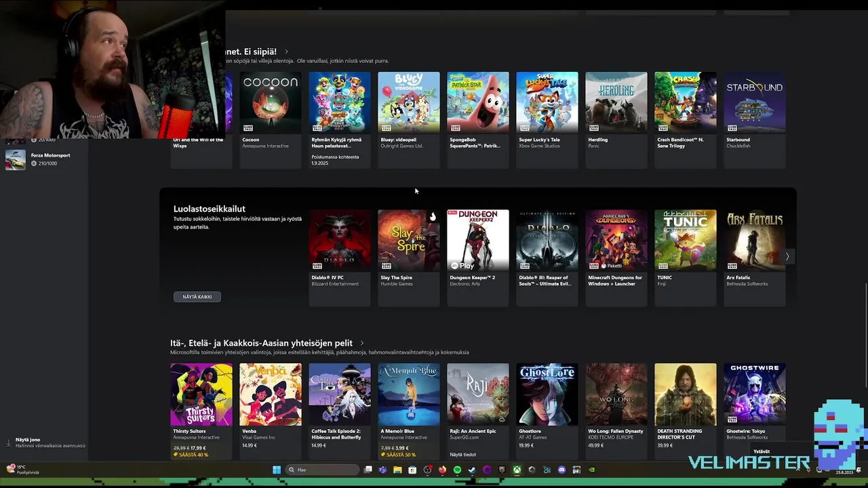
Task: Open A Memoir Blue game card
Action: click(x=408, y=411)
